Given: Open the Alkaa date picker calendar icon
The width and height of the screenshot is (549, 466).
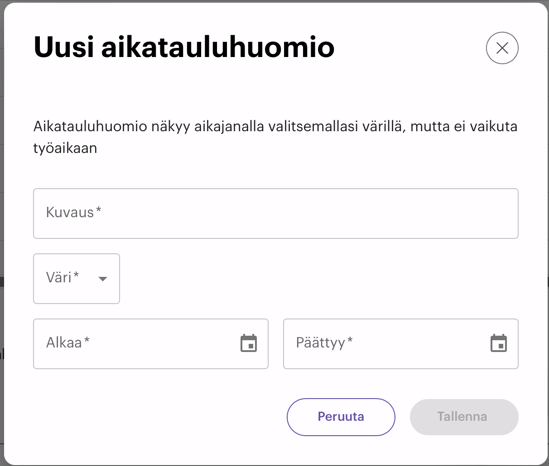Looking at the screenshot, I should coord(249,343).
